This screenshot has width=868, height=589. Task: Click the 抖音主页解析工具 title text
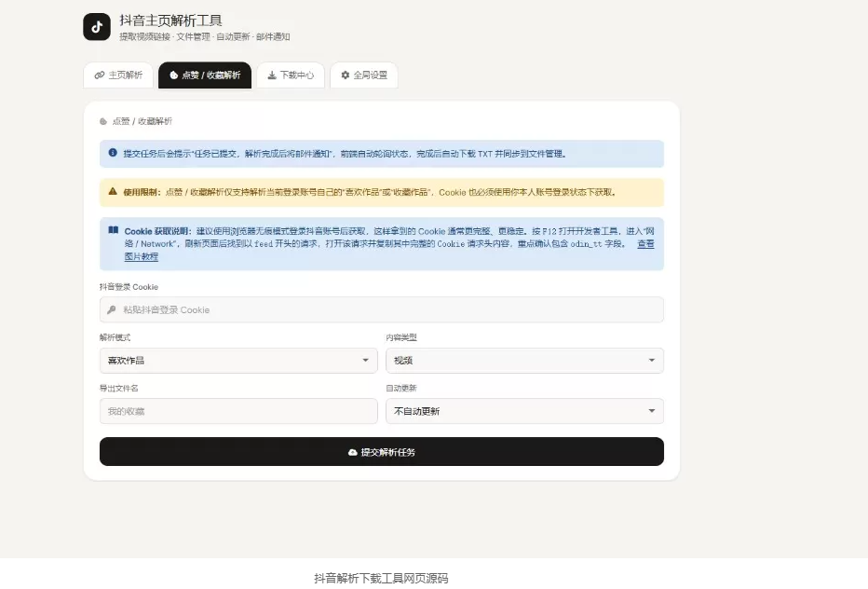[171, 21]
